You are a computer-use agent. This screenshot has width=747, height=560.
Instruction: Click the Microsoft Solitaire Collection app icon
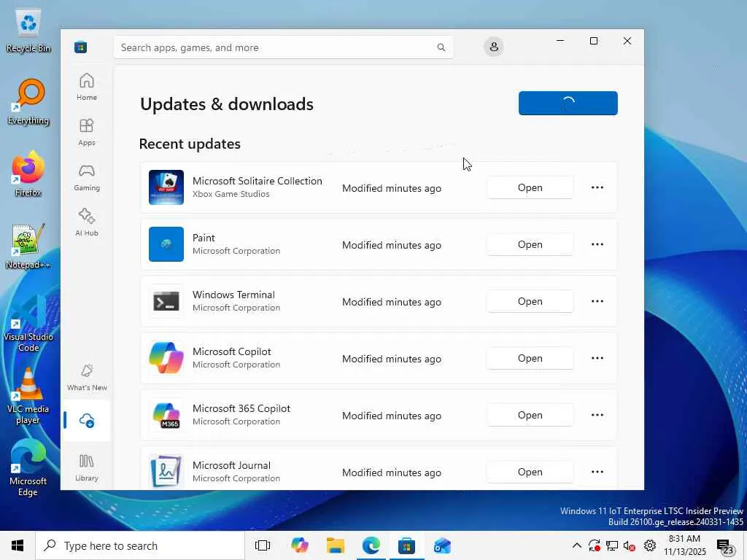point(166,187)
